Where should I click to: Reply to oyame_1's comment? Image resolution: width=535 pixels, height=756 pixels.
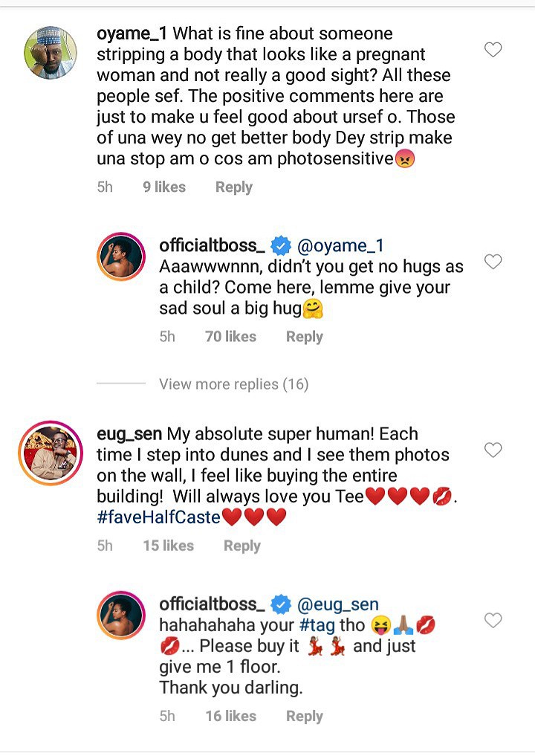coord(234,187)
